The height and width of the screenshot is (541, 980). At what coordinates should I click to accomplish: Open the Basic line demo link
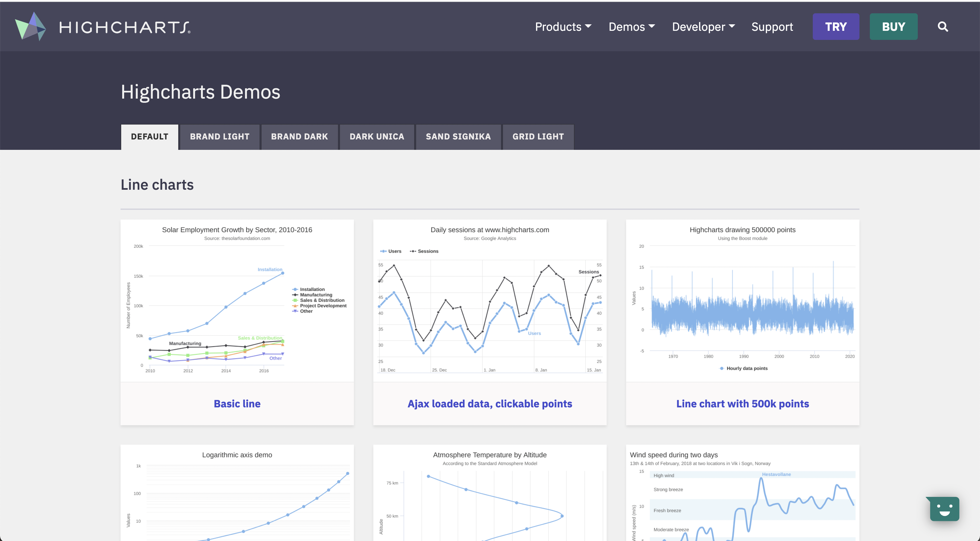[237, 403]
